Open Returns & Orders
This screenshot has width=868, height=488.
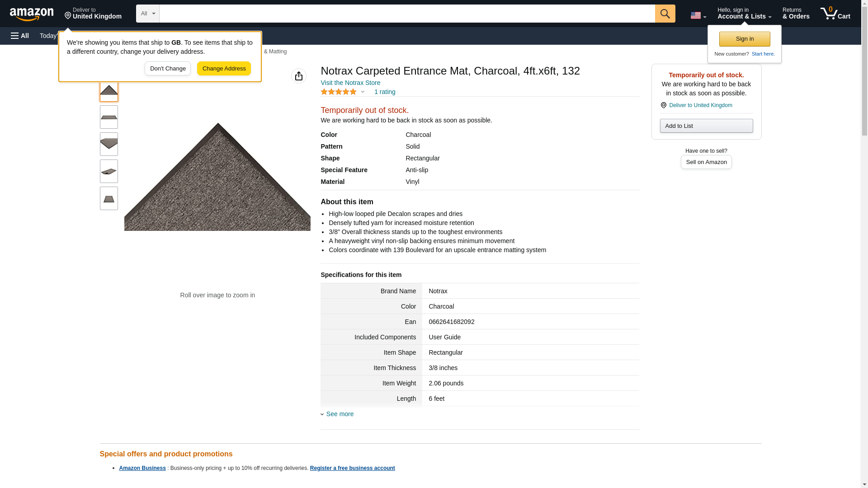pos(796,14)
